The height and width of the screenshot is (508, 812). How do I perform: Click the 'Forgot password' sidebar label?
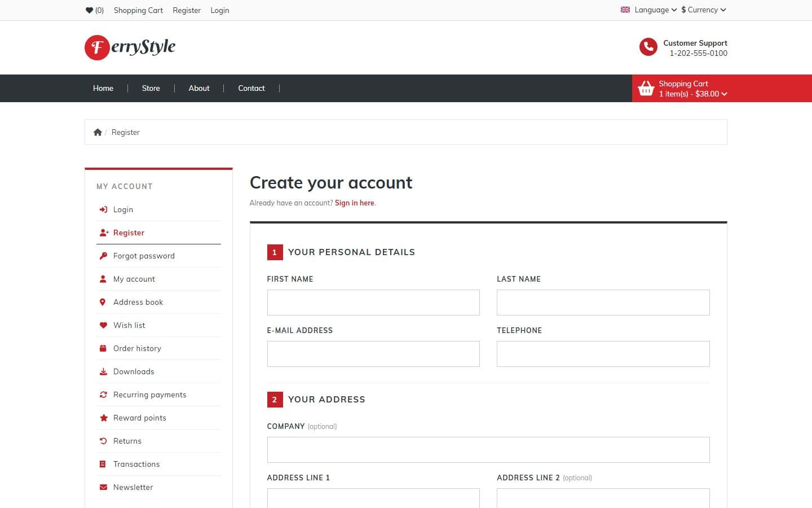144,256
